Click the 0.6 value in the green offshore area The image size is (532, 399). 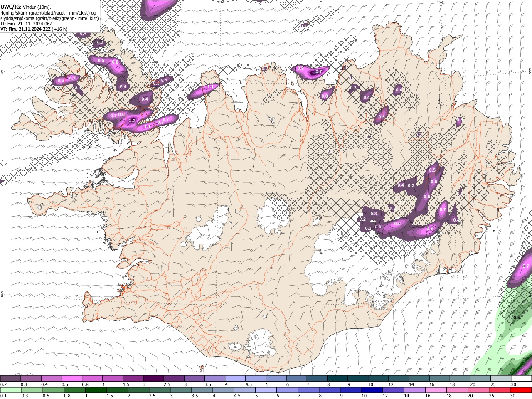[517, 318]
